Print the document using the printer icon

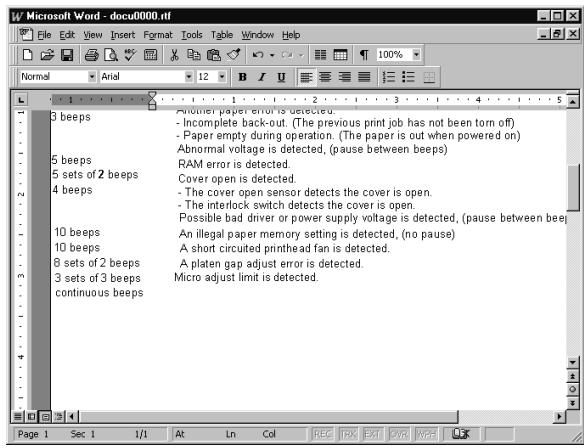(x=91, y=55)
